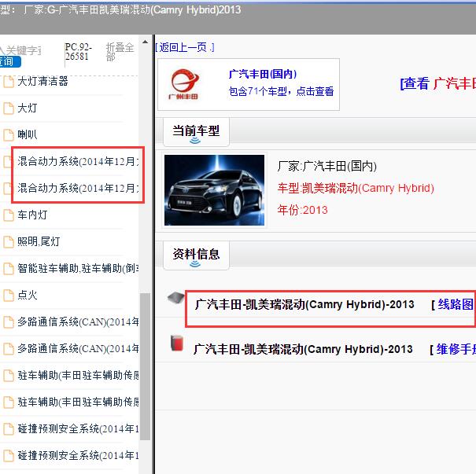The width and height of the screenshot is (476, 474).
Task: Click the 车内灯 page icon
Action: (9, 215)
